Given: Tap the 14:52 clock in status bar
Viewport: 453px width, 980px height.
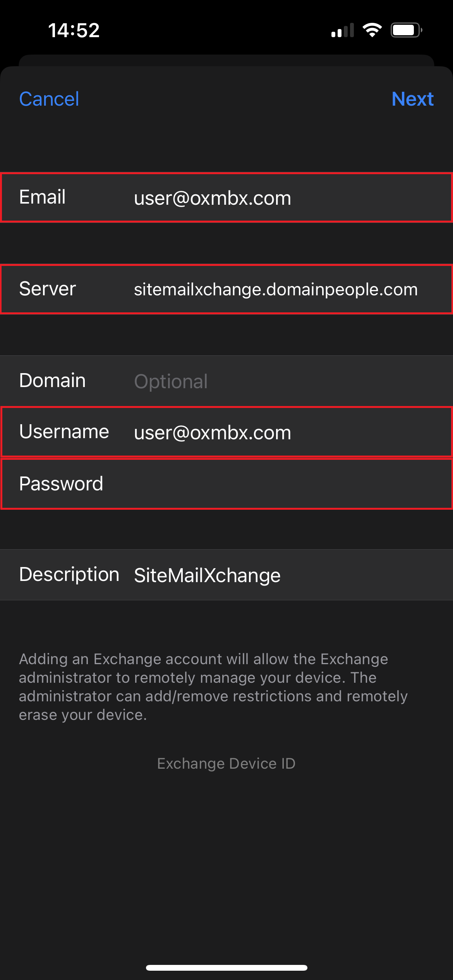Looking at the screenshot, I should click(74, 30).
